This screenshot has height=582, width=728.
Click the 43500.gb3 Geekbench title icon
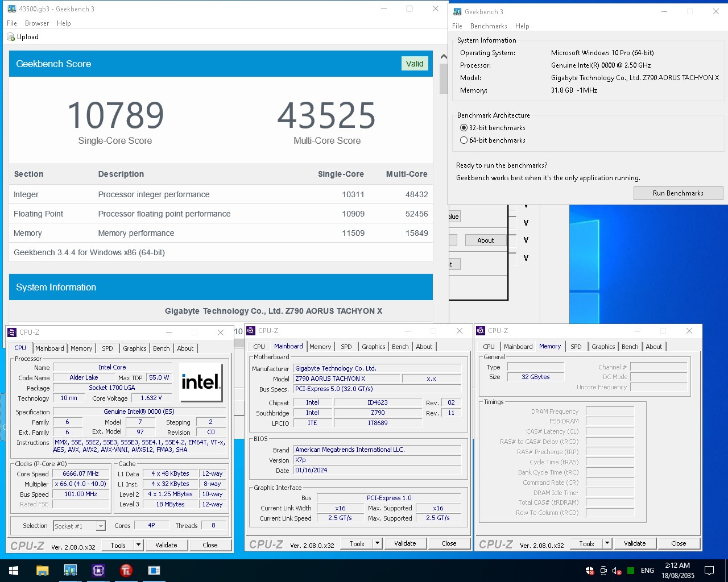pyautogui.click(x=12, y=9)
